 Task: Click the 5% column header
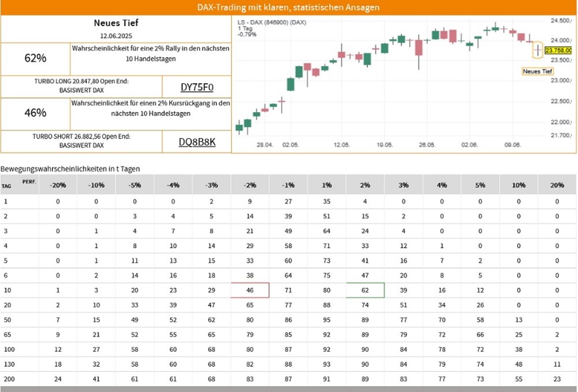[480, 185]
